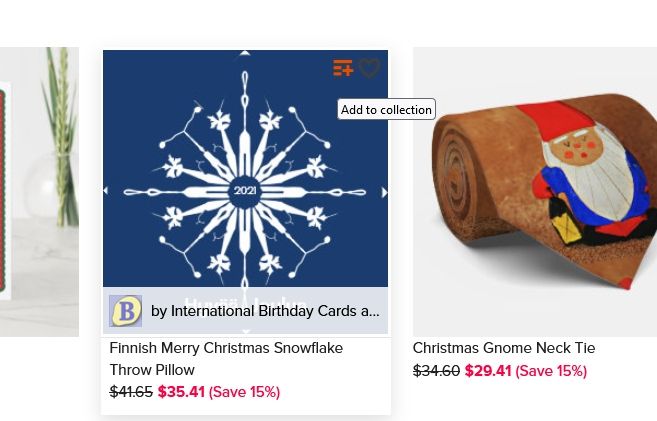Open the snowflake pillow product image
The width and height of the screenshot is (657, 421).
pyautogui.click(x=245, y=170)
